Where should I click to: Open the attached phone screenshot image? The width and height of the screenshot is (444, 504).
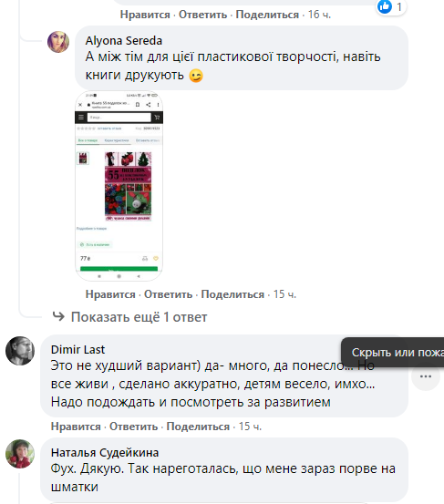[x=119, y=186]
